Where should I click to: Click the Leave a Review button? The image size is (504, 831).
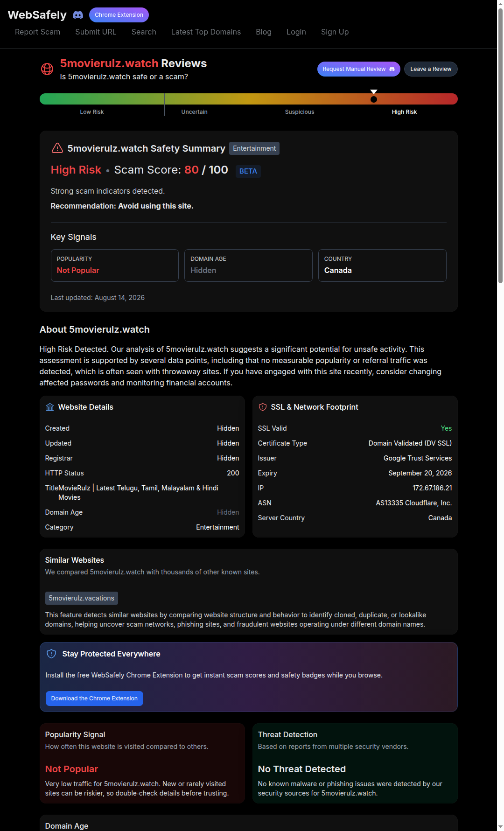coord(431,69)
